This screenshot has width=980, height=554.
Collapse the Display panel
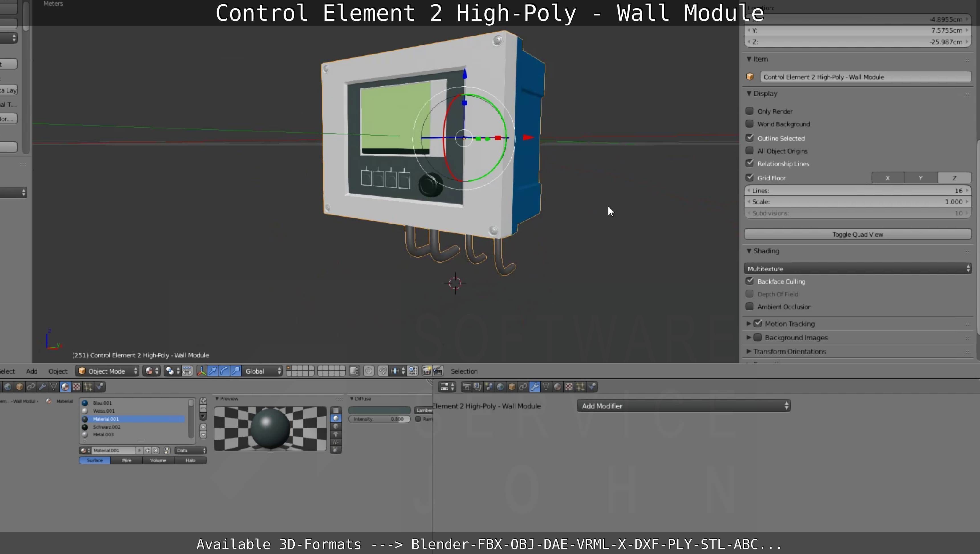[749, 93]
